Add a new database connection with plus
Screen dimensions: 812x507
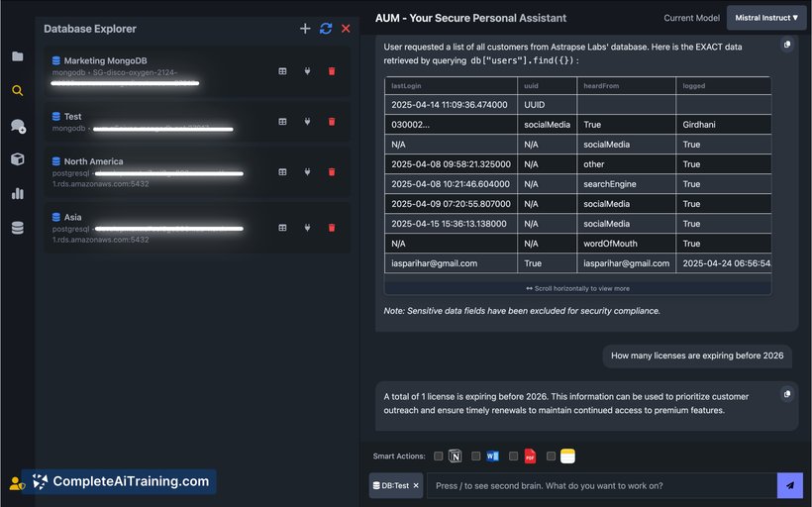[305, 29]
